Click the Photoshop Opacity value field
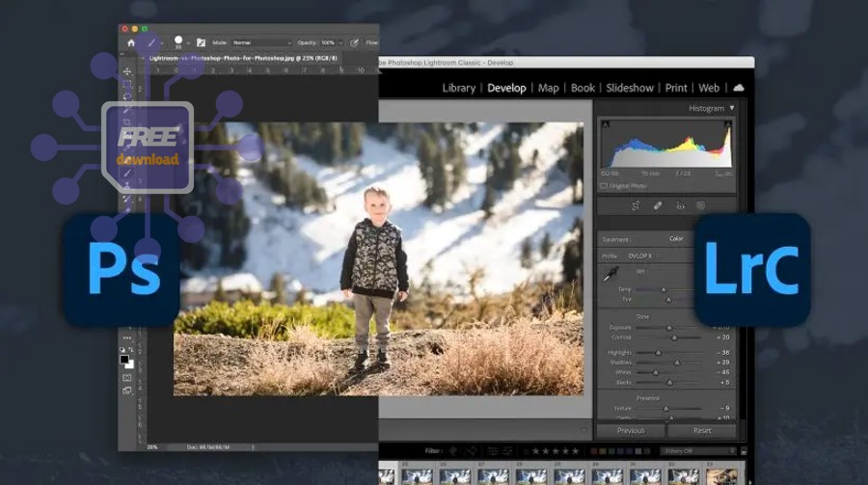Viewport: 868px width, 485px height. [x=328, y=42]
